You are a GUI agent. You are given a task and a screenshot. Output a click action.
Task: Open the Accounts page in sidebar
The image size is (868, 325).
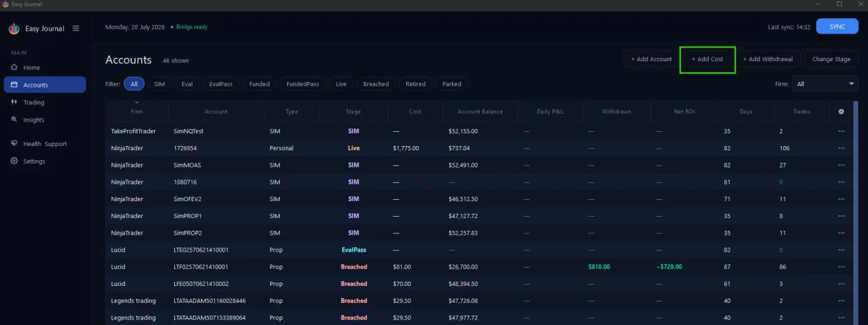point(44,85)
